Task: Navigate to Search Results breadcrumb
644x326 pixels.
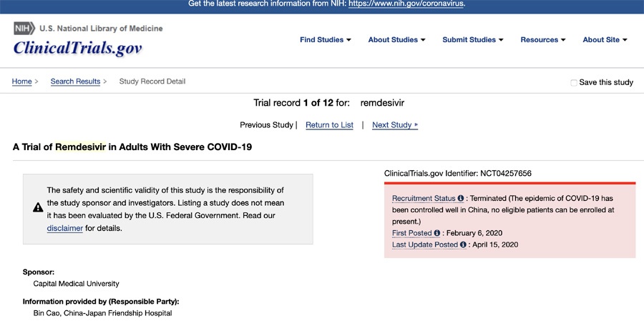Action: point(75,81)
